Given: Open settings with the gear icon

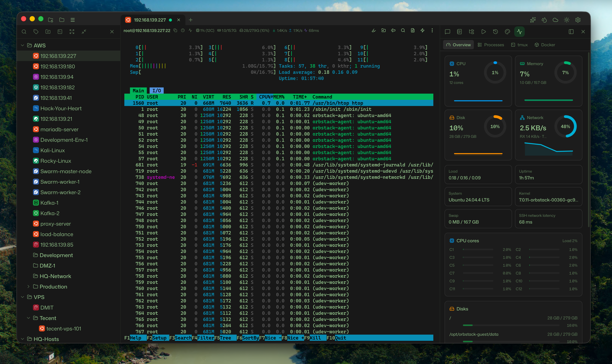Looking at the screenshot, I should [578, 20].
